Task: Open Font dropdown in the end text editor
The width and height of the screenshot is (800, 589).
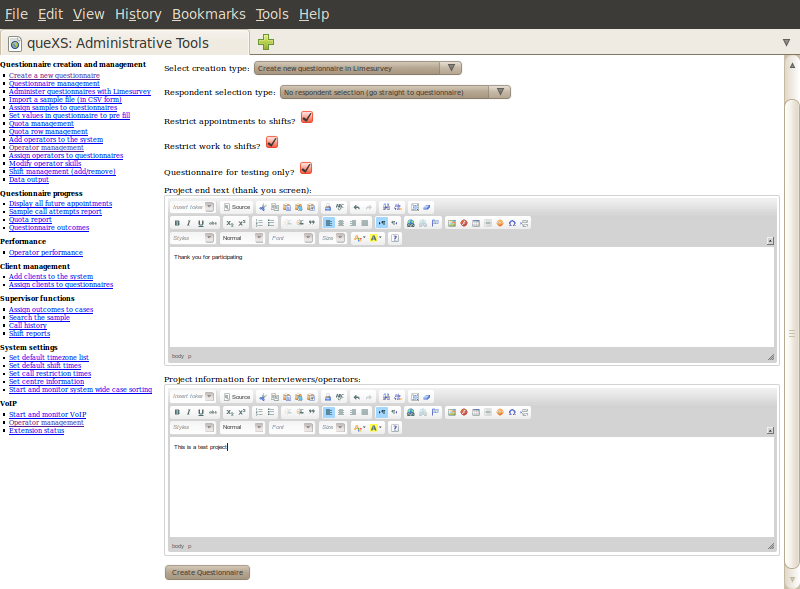Action: coord(291,238)
